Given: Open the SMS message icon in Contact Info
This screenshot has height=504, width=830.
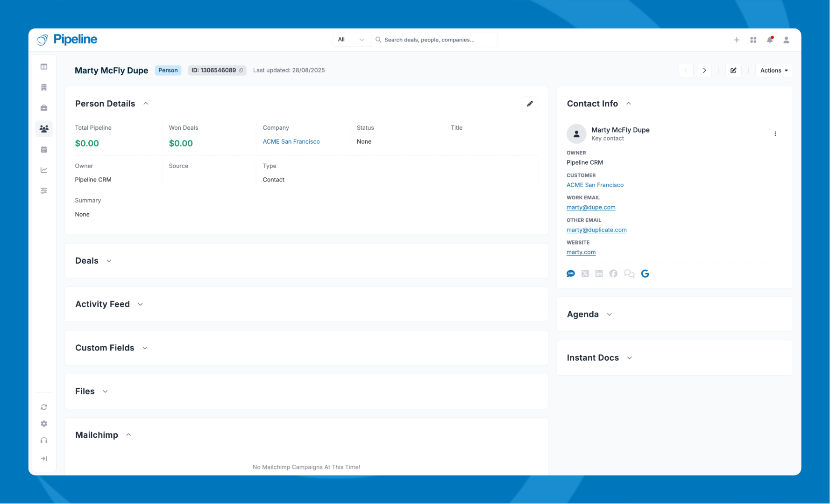Looking at the screenshot, I should [571, 274].
